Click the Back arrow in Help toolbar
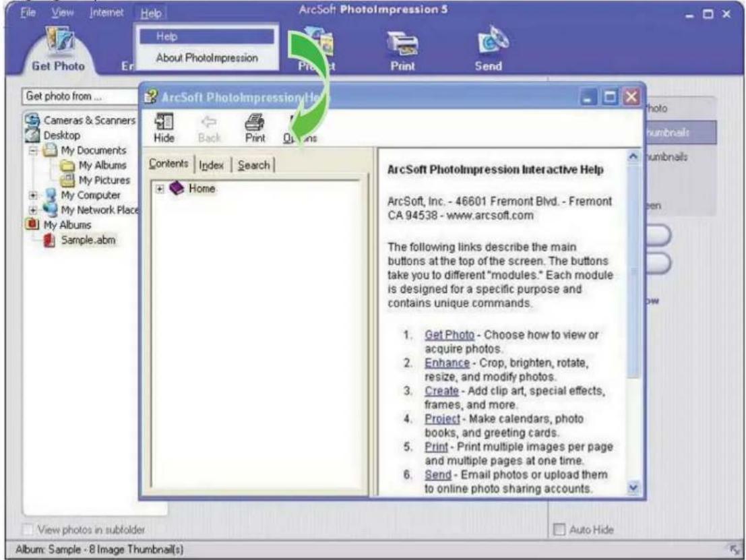This screenshot has width=746, height=560. click(x=210, y=129)
